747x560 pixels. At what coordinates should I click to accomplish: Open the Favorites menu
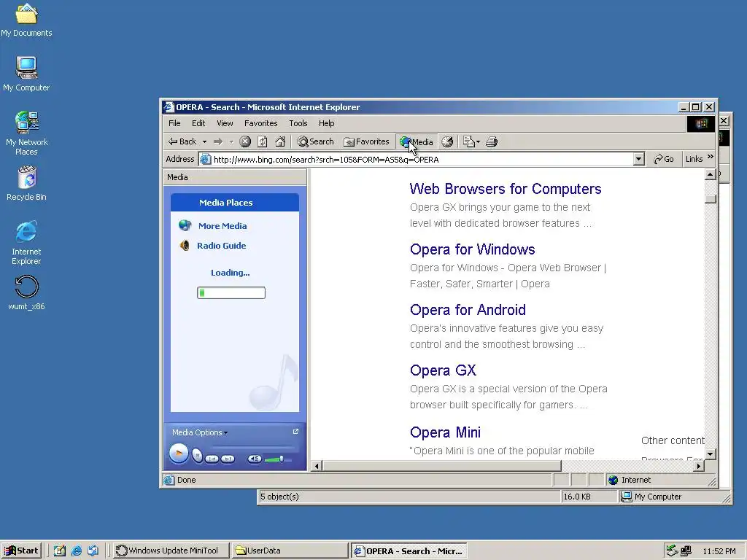click(260, 123)
